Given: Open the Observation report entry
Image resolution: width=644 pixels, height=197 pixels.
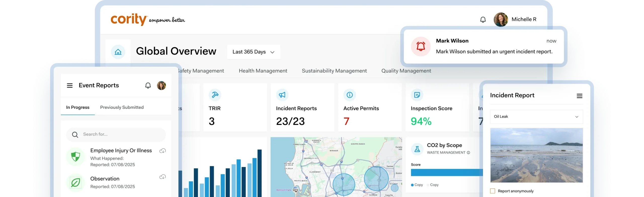Looking at the screenshot, I should (x=105, y=179).
